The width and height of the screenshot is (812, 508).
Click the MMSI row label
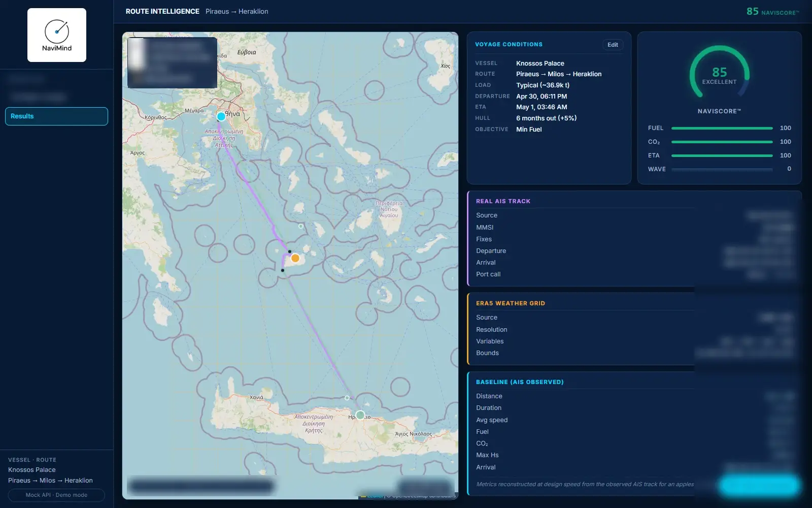pyautogui.click(x=485, y=228)
